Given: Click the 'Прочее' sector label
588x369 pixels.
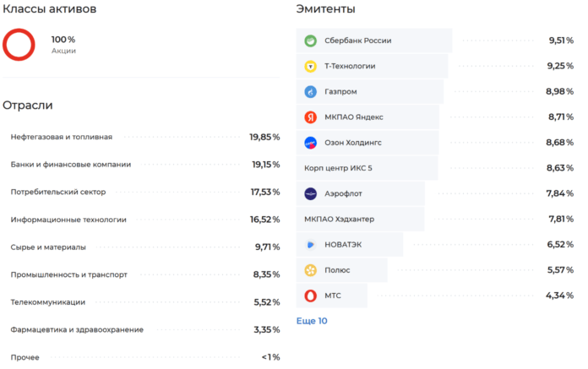Looking at the screenshot, I should (24, 357).
